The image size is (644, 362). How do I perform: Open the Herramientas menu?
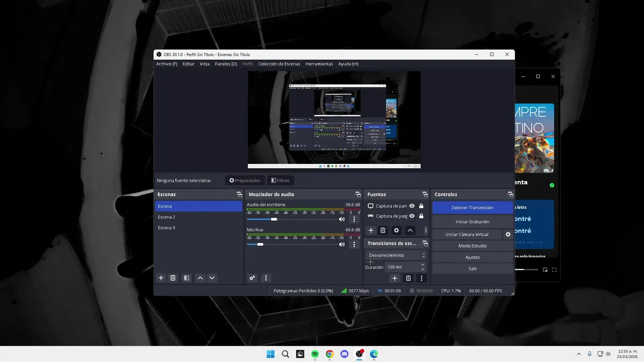click(x=319, y=64)
